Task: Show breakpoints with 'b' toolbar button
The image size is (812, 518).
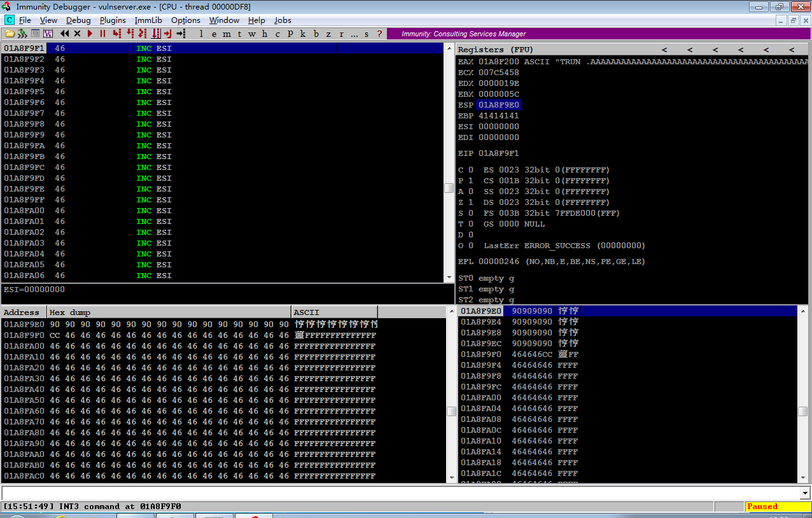Action: (x=316, y=34)
